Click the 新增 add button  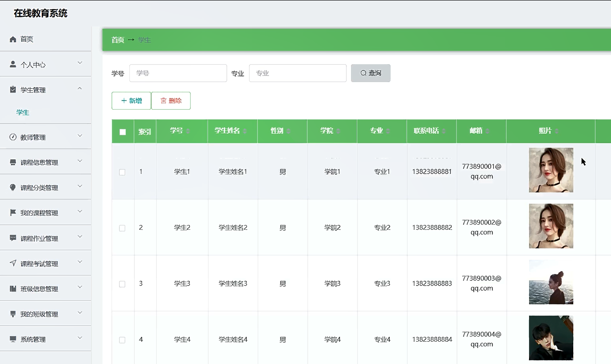pyautogui.click(x=131, y=101)
